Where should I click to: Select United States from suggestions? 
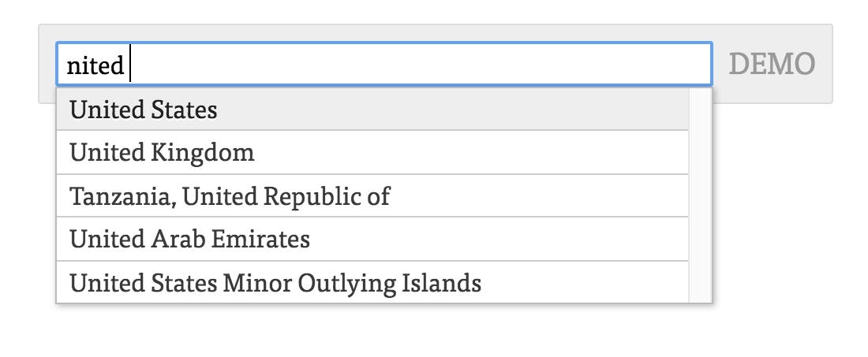point(144,110)
